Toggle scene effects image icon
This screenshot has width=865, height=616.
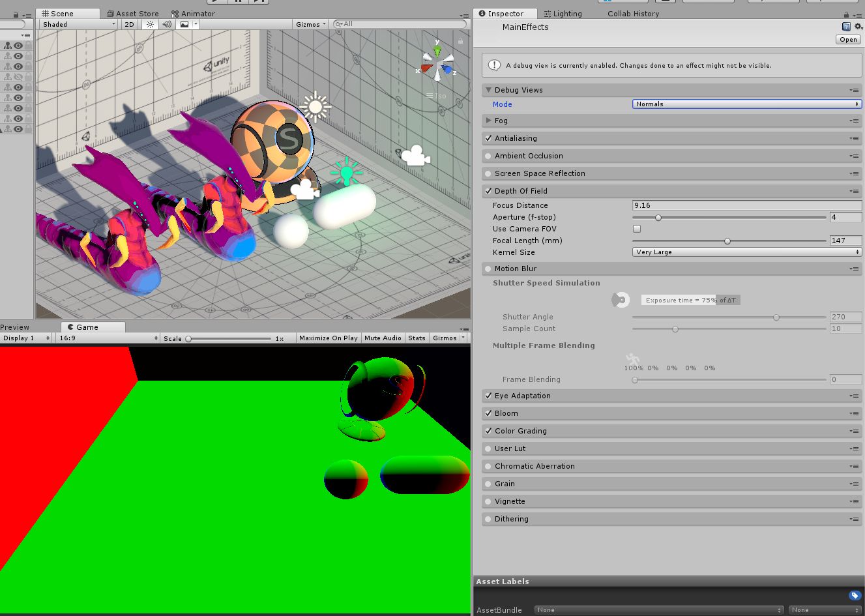(x=184, y=24)
